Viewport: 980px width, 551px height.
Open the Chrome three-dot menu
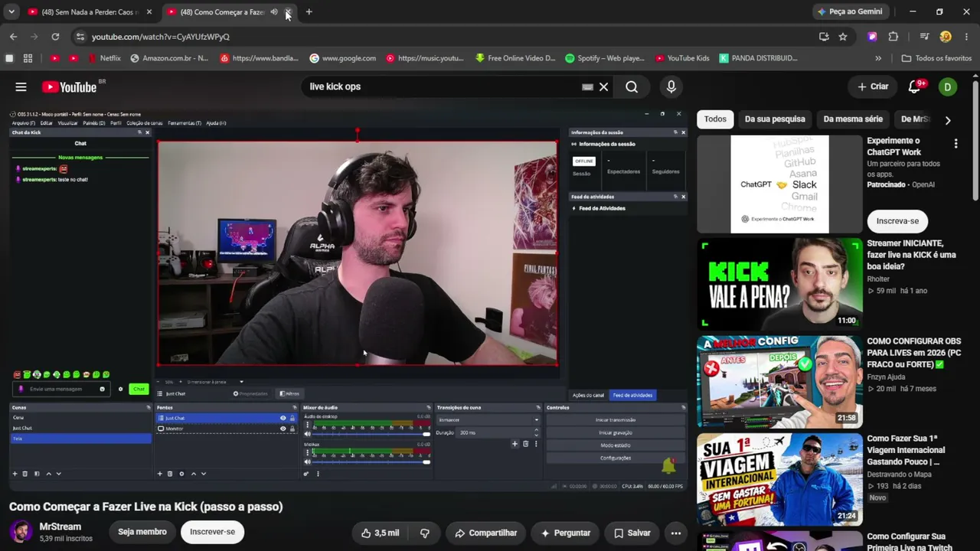click(966, 37)
